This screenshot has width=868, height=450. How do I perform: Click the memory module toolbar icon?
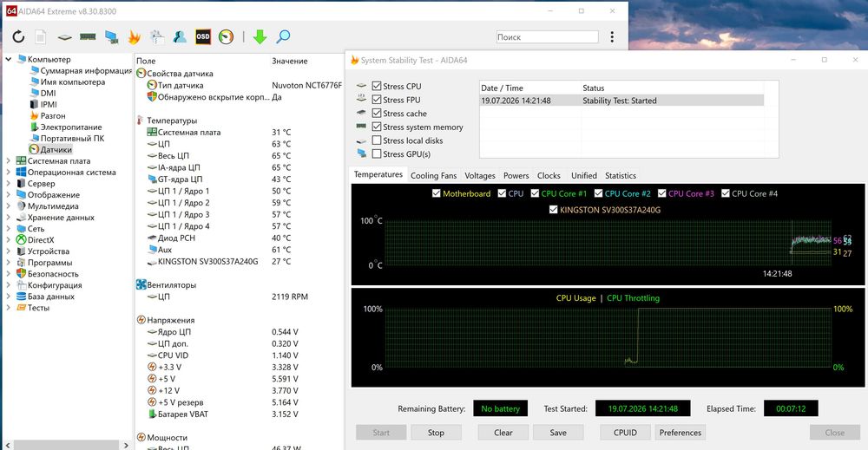pyautogui.click(x=88, y=37)
